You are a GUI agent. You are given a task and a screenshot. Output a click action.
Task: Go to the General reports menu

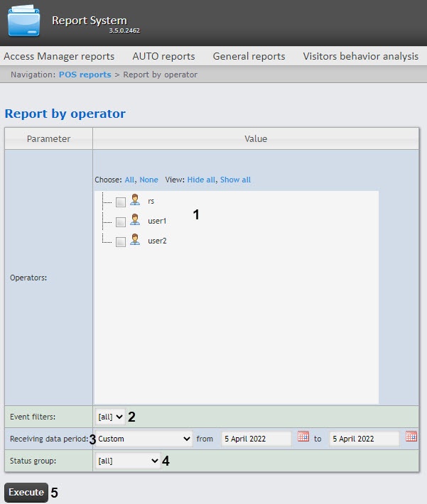pos(249,56)
